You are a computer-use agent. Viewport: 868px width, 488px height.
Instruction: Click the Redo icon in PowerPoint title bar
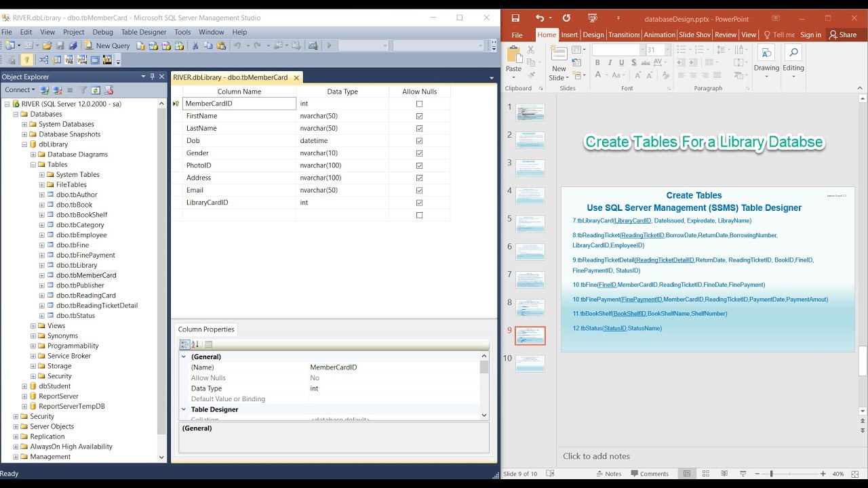566,18
